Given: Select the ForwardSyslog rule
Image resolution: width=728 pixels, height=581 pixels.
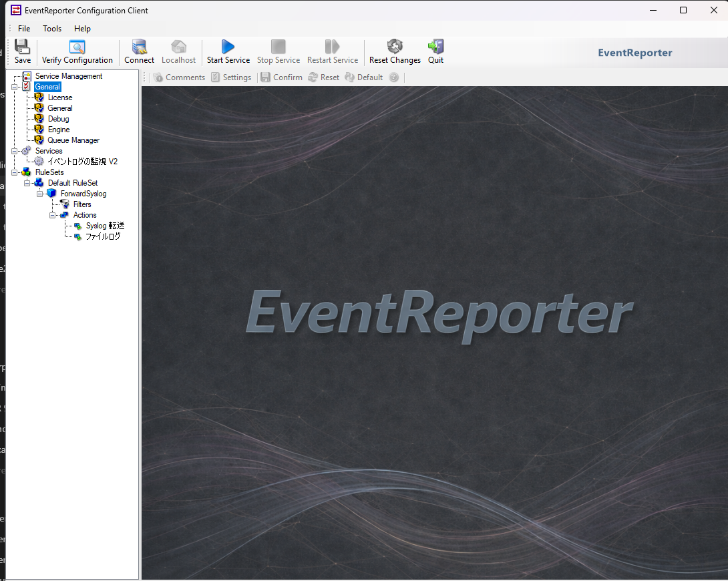Looking at the screenshot, I should 83,194.
